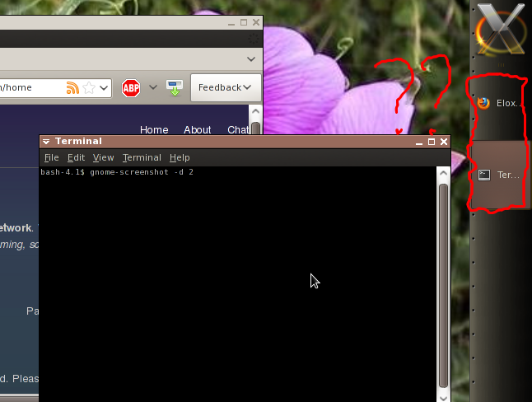532x402 pixels.
Task: Click the X logo panel icon
Action: 501,30
